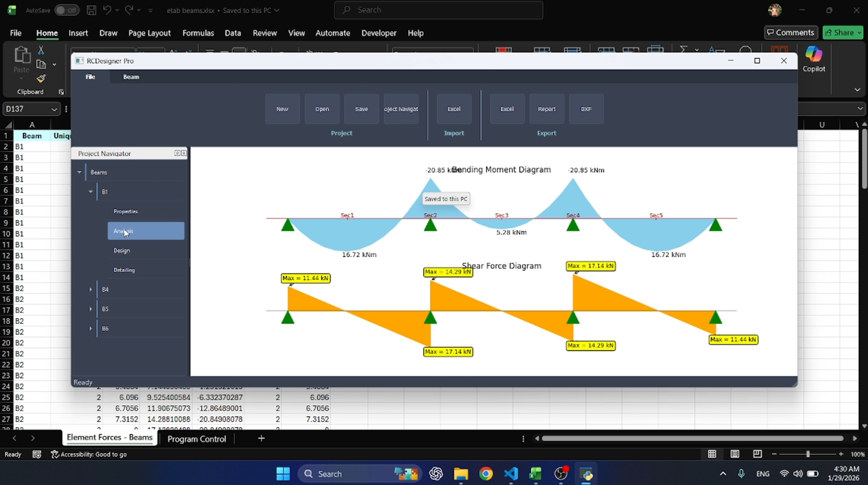Collapse the Beams tree node
The height and width of the screenshot is (485, 868).
79,172
